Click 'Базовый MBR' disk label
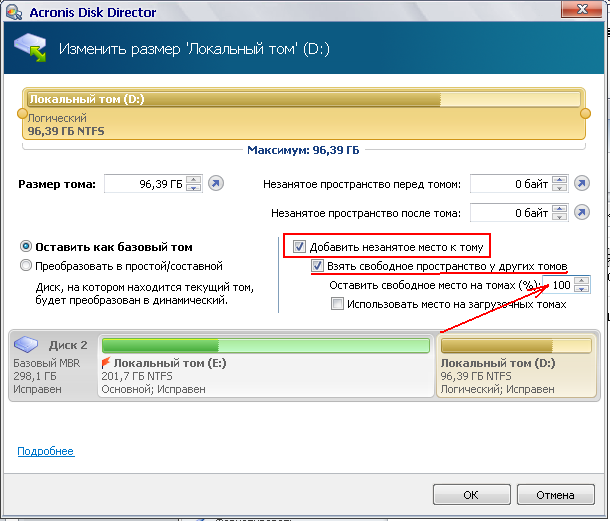 pos(46,363)
